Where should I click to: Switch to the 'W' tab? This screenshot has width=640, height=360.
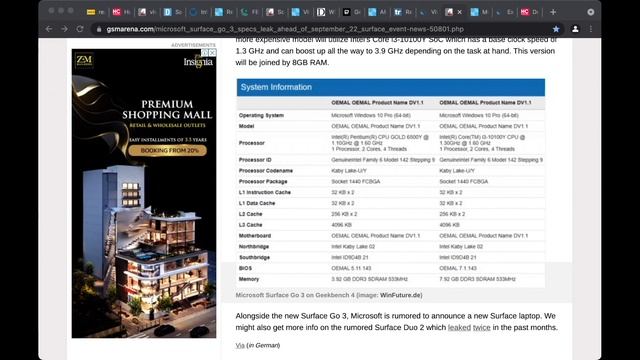click(x=326, y=12)
